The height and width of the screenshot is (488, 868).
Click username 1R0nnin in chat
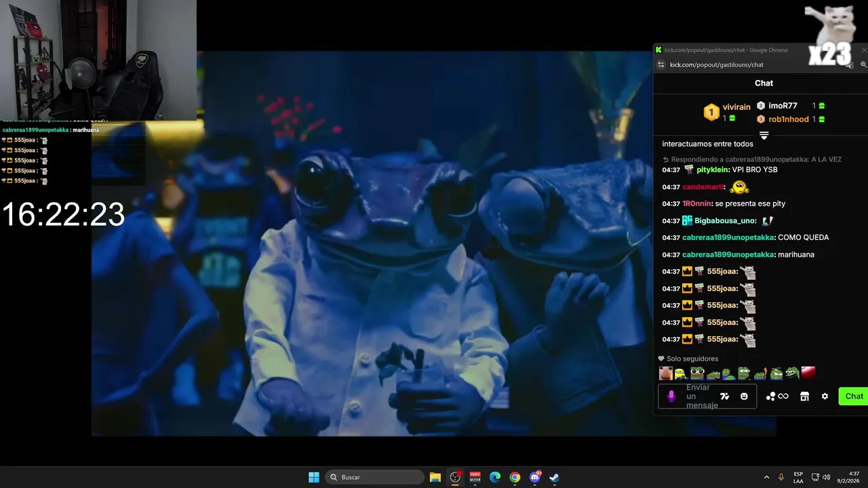pyautogui.click(x=698, y=203)
